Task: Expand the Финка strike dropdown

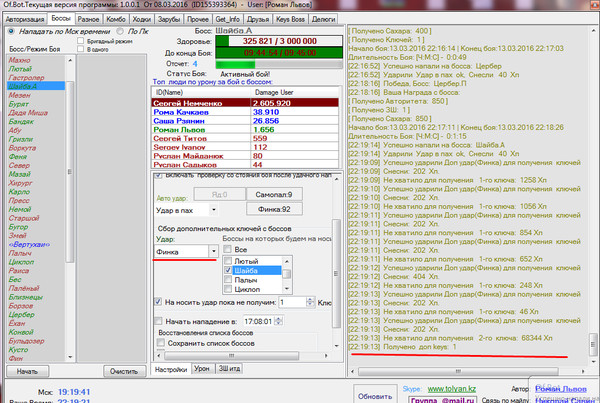Action: 214,251
